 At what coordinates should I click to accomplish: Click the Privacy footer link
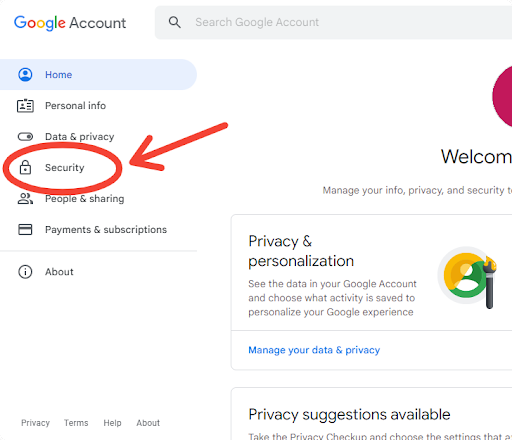click(35, 423)
